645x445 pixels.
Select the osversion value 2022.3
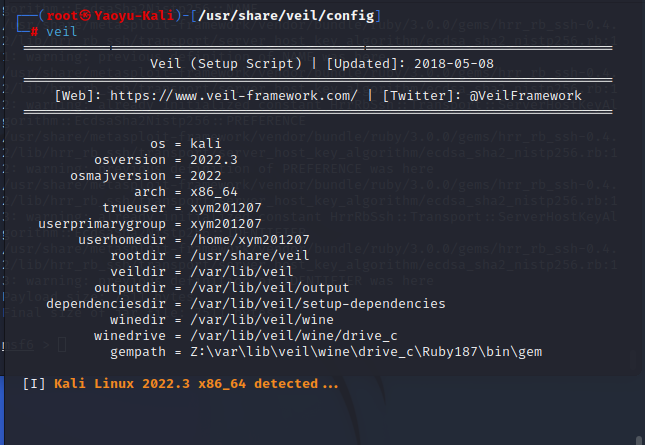213,160
